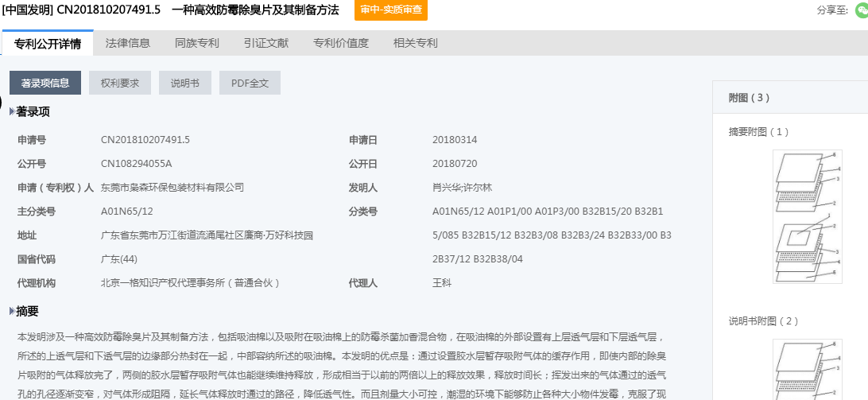Image resolution: width=868 pixels, height=400 pixels.
Task: Collapse the 著录项 section triangle
Action: click(x=12, y=112)
